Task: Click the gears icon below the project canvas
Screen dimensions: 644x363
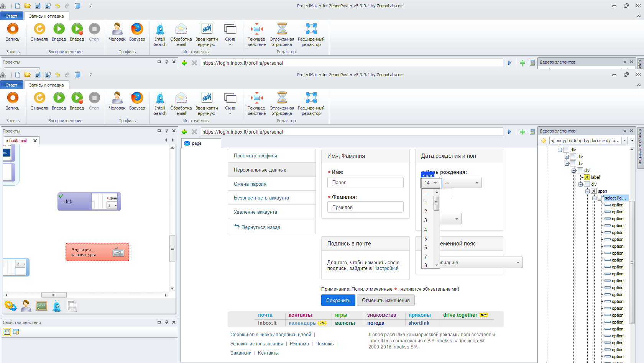Action: click(10, 306)
